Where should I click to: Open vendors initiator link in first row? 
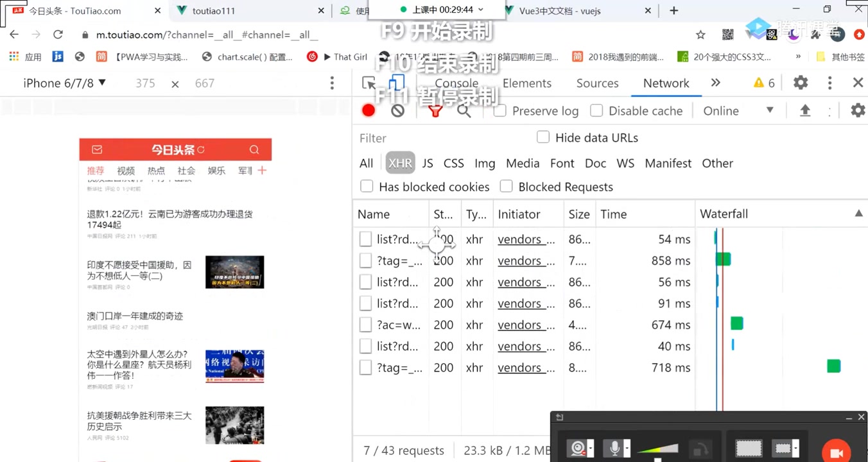[526, 239]
